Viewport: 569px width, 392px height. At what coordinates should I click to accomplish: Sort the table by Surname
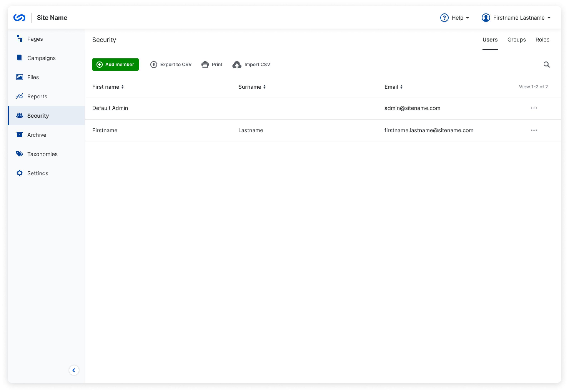coord(252,87)
